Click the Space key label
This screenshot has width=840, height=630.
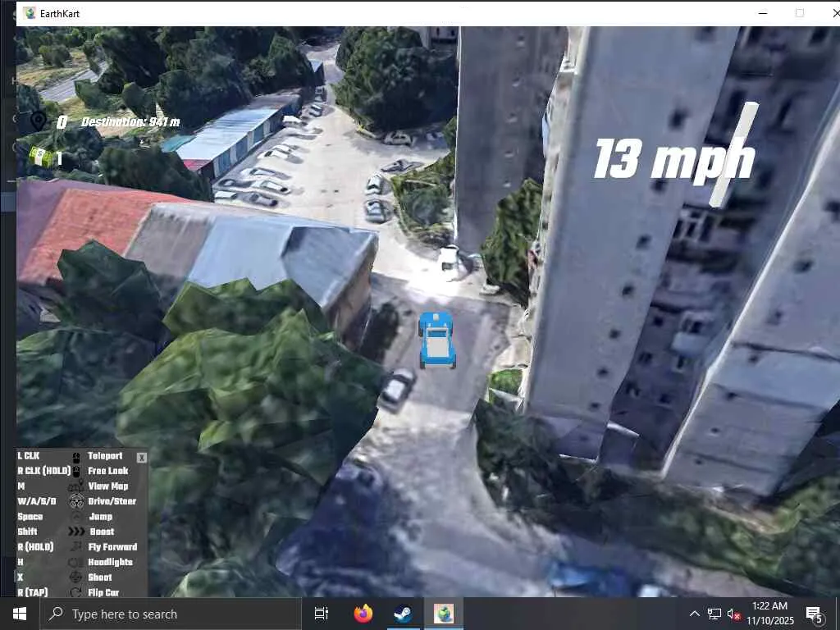coord(30,517)
